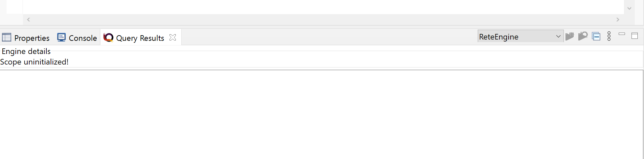
Task: Open the ReteEngine combo box
Action: pos(520,36)
